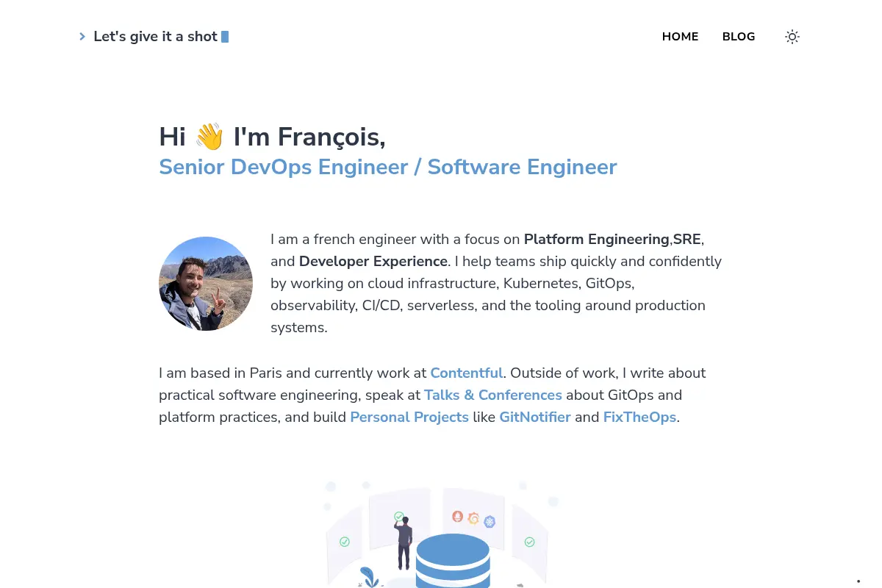Open the Talks & Conferences link

(x=493, y=395)
